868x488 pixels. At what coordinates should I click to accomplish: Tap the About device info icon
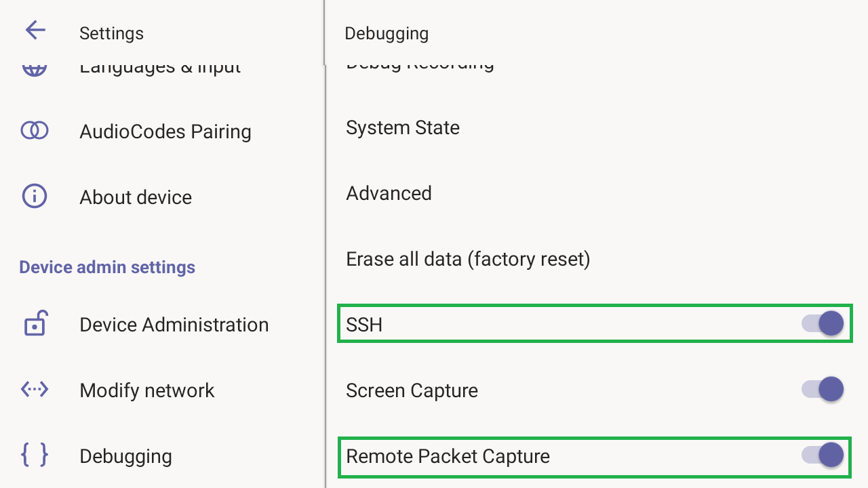pyautogui.click(x=35, y=196)
